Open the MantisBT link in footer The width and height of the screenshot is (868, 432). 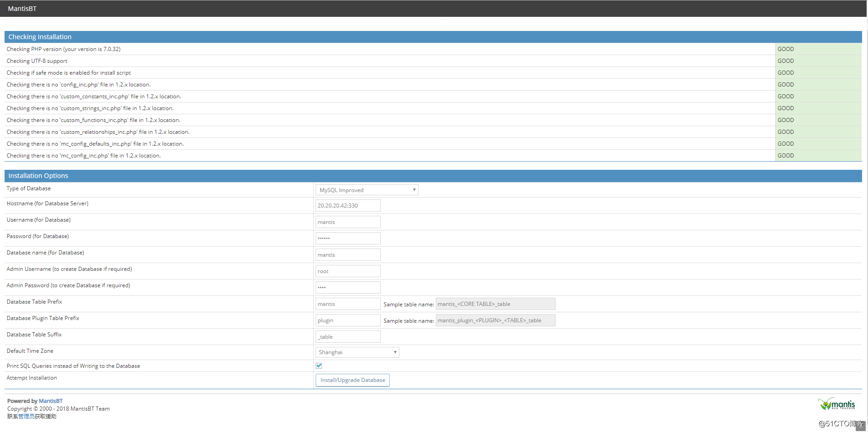(51, 401)
